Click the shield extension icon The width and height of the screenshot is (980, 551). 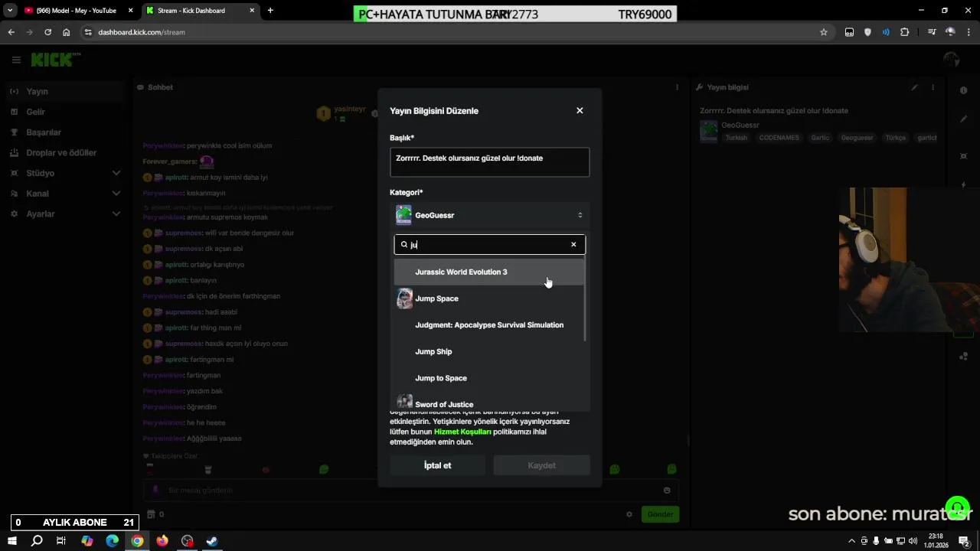point(867,32)
